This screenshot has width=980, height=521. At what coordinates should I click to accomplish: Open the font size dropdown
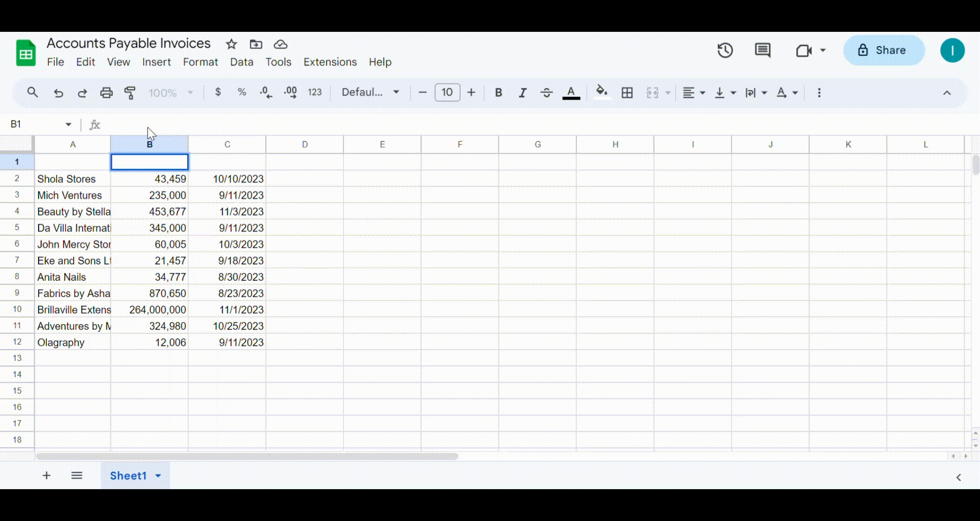tap(447, 93)
